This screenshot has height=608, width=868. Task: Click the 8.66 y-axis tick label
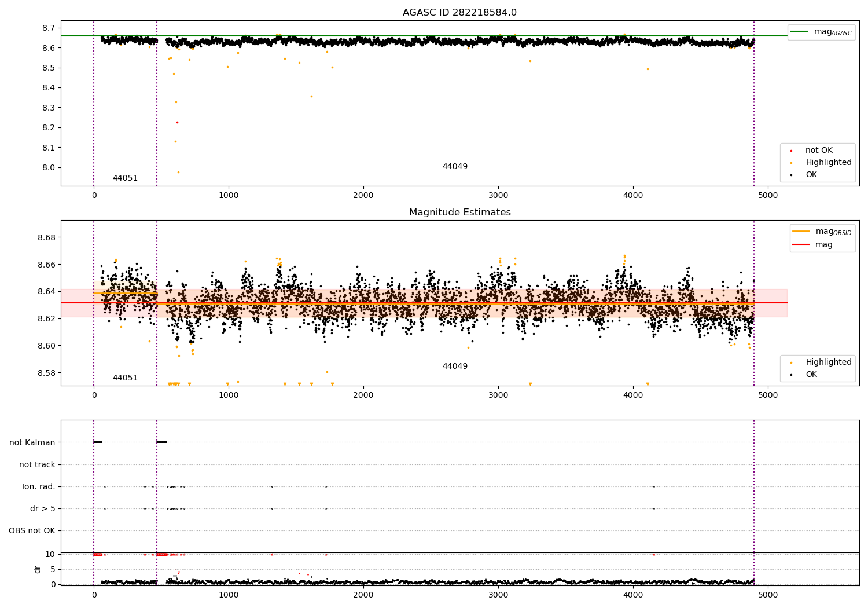(46, 265)
